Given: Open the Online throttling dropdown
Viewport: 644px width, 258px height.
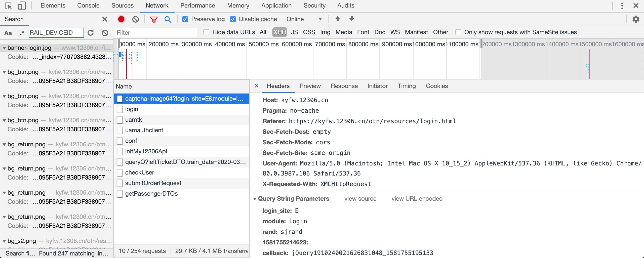Looking at the screenshot, I should pos(304,19).
